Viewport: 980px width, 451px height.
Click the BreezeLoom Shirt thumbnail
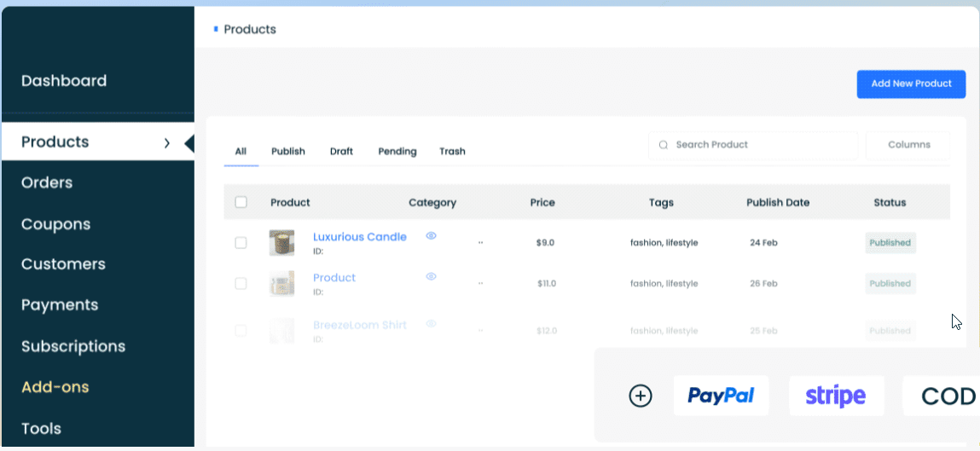tap(281, 331)
